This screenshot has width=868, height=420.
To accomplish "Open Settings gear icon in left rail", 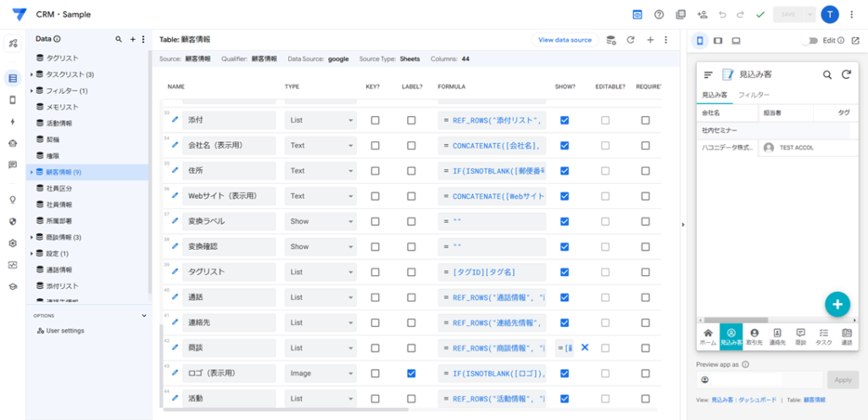I will tap(13, 243).
